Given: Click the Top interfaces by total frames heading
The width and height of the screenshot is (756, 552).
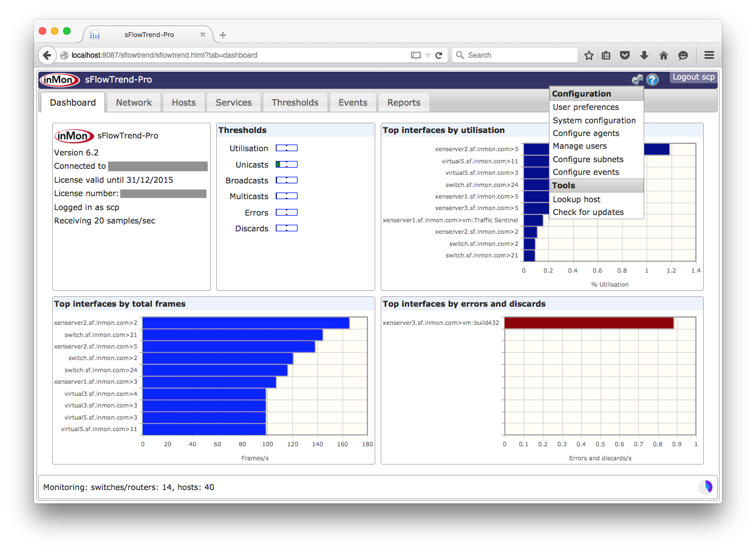Looking at the screenshot, I should [120, 304].
